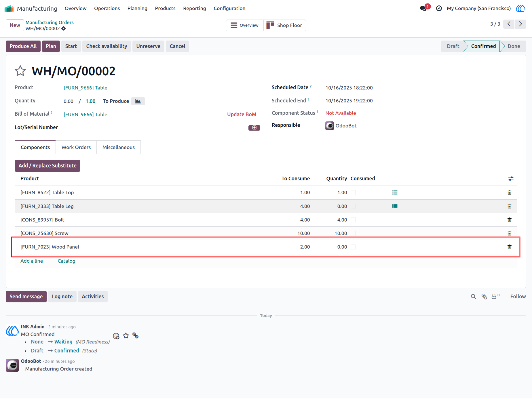Viewport: 532px width, 399px height.
Task: Toggle Consumed checkbox for Table Leg
Action: 353,206
